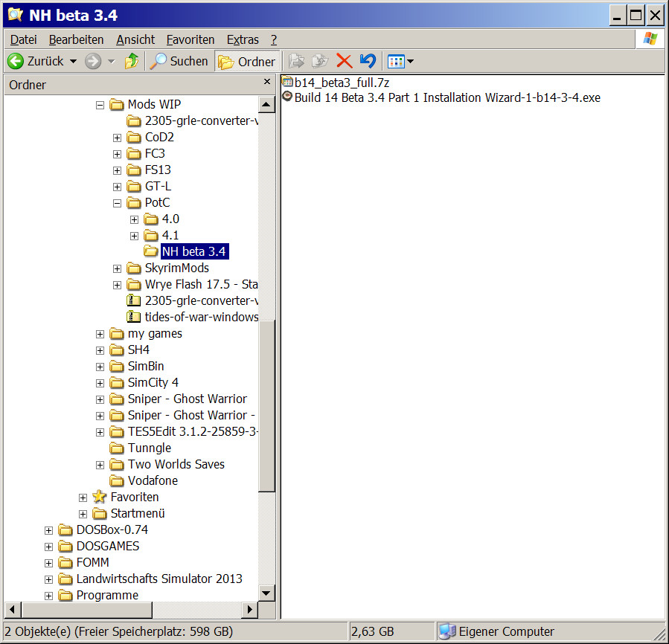Expand the SkyrimMods folder
Screen dimensions: 669x644
click(x=117, y=268)
